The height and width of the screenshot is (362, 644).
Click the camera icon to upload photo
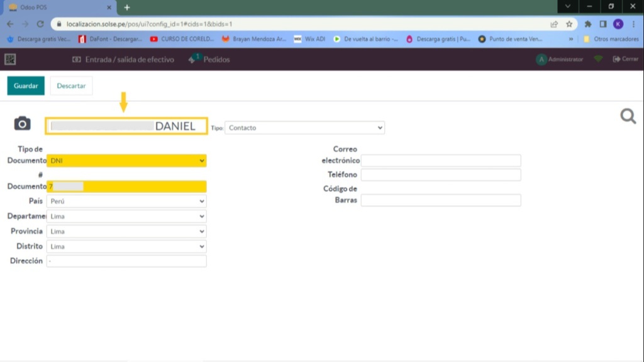pos(22,124)
